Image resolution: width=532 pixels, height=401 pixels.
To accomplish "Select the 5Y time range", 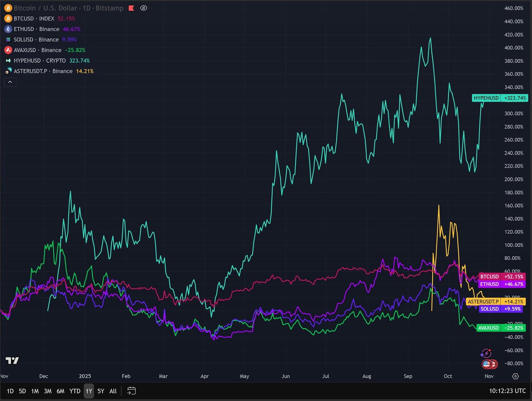I will 101,391.
